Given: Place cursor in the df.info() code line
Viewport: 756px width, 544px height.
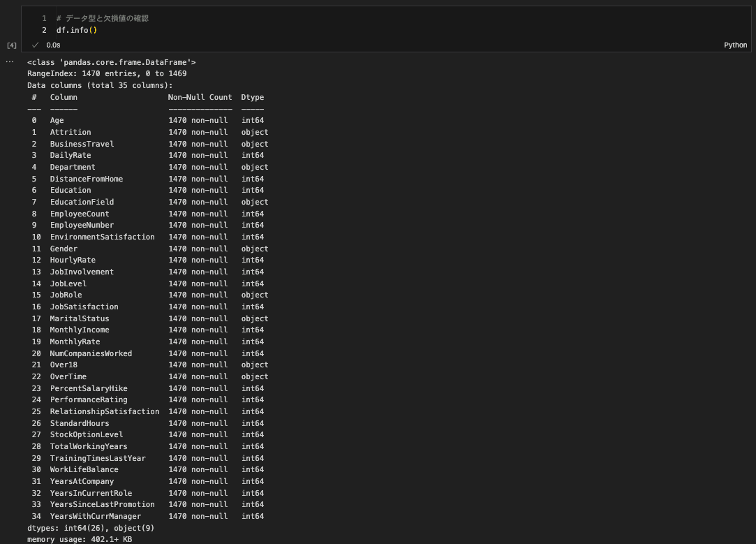Looking at the screenshot, I should coord(77,30).
